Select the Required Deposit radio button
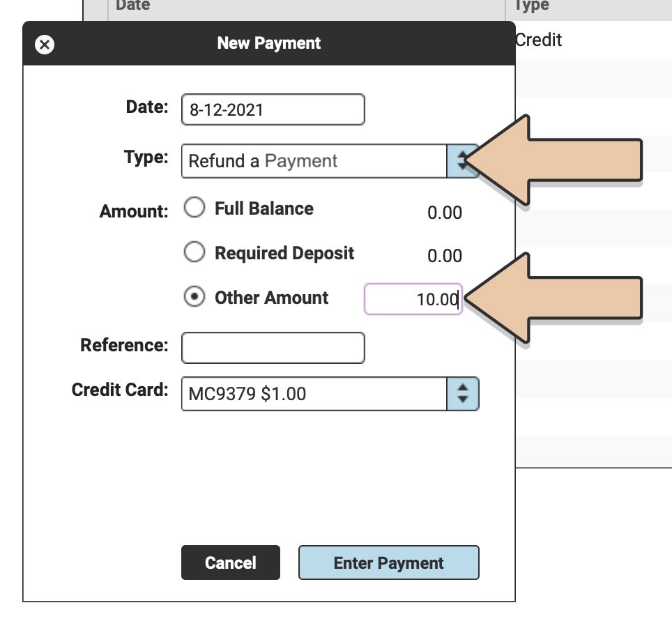Viewport: 672px width, 619px height. 194,252
